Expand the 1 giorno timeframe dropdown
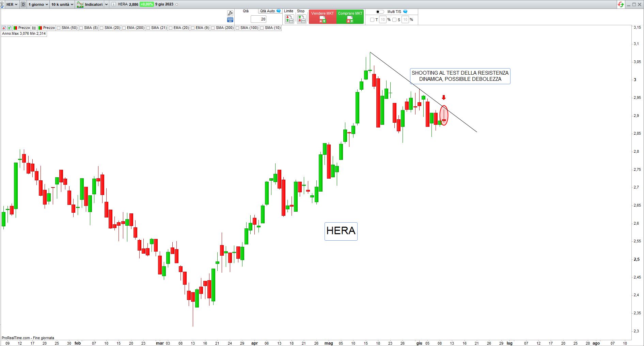The image size is (644, 346). [x=38, y=4]
